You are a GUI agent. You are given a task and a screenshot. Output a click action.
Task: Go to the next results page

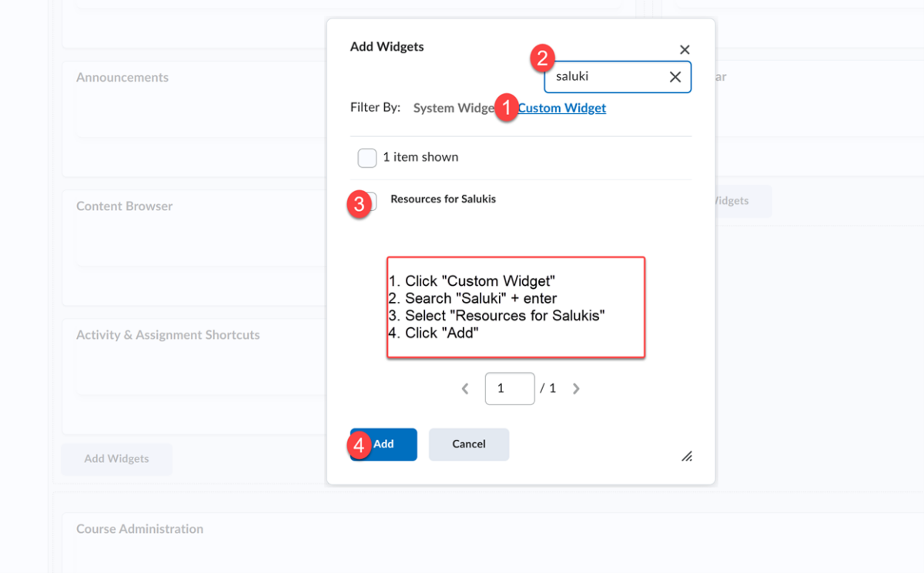pos(576,388)
